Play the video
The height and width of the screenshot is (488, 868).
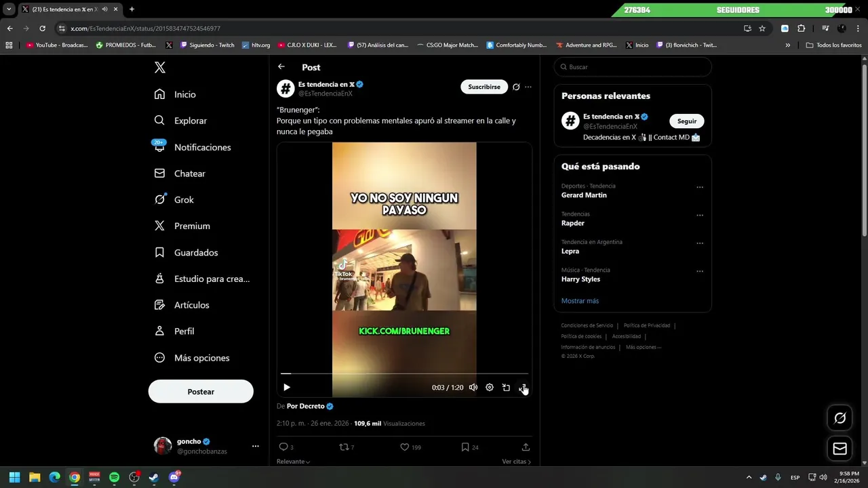pos(287,388)
